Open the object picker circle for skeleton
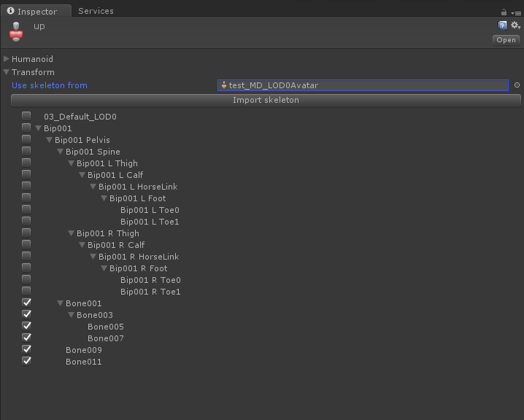524x420 pixels. pyautogui.click(x=517, y=85)
